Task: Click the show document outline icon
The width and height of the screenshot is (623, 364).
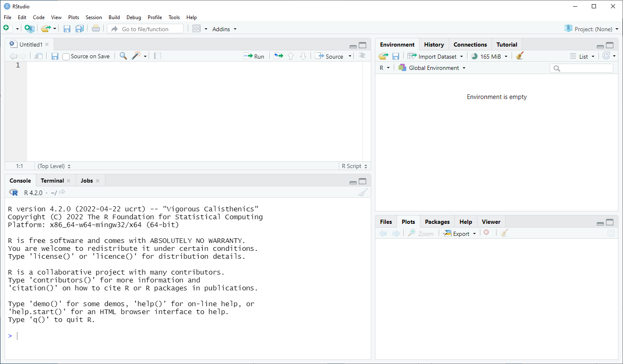Action: (362, 56)
